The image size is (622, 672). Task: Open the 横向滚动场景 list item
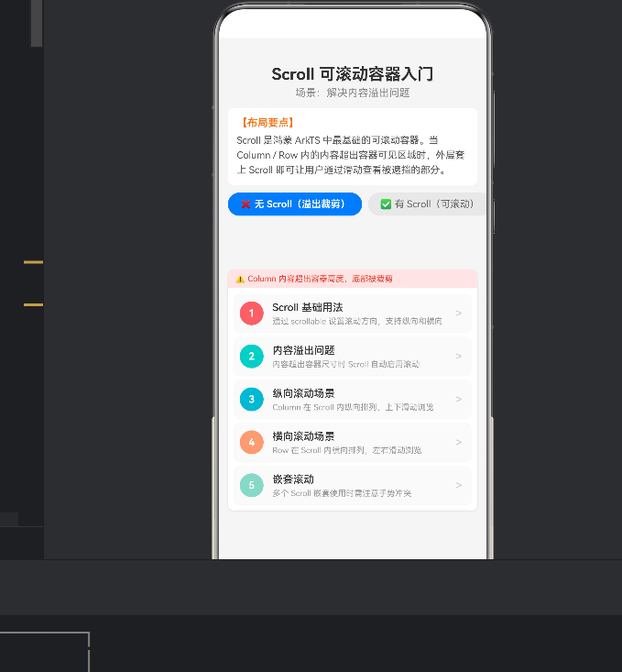(353, 442)
